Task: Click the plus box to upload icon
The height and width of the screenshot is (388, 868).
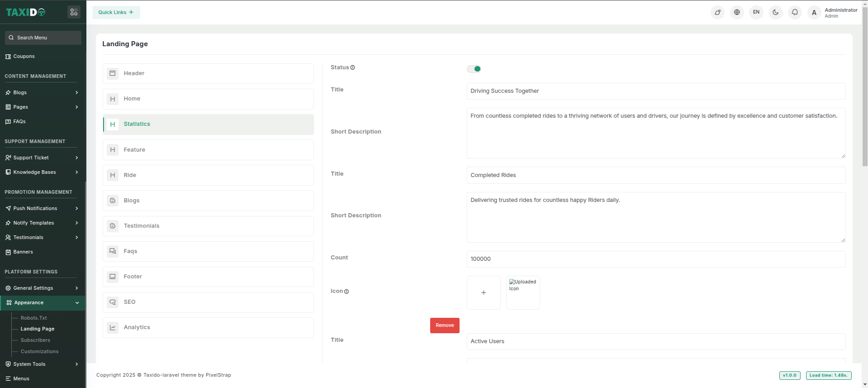Action: coord(484,292)
